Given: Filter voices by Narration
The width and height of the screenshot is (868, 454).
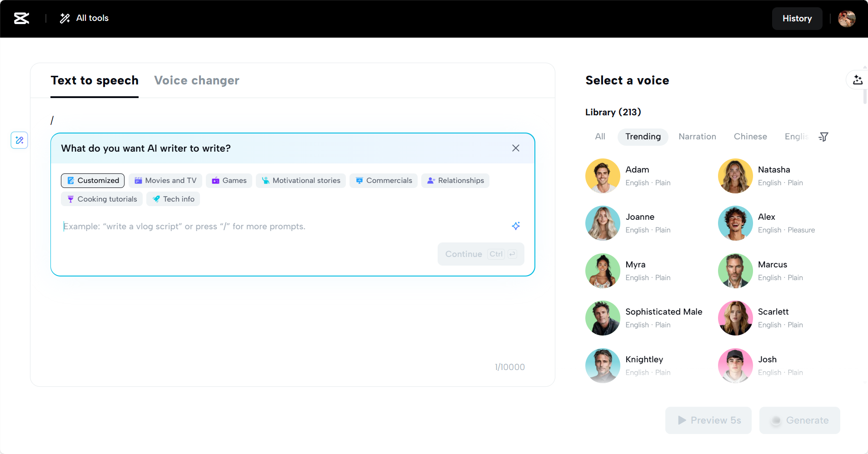Looking at the screenshot, I should [x=697, y=137].
